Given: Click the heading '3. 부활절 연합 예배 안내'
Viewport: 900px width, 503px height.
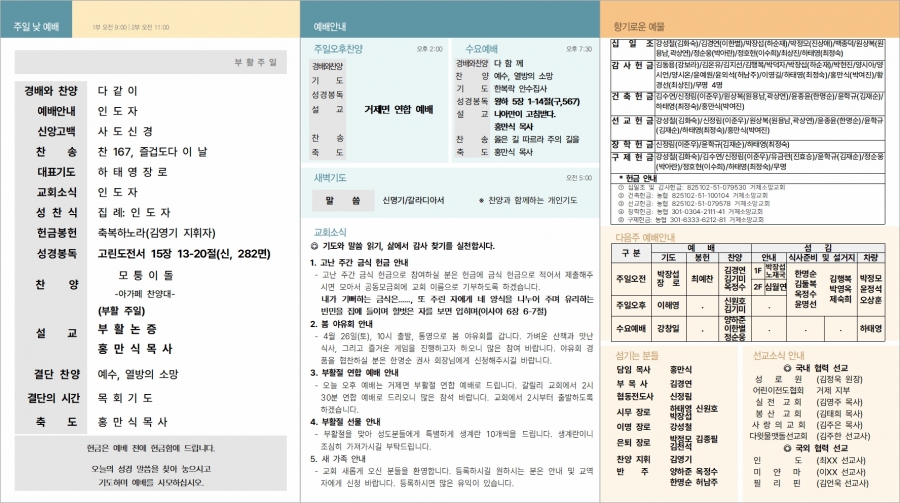Looking at the screenshot, I should (354, 373).
